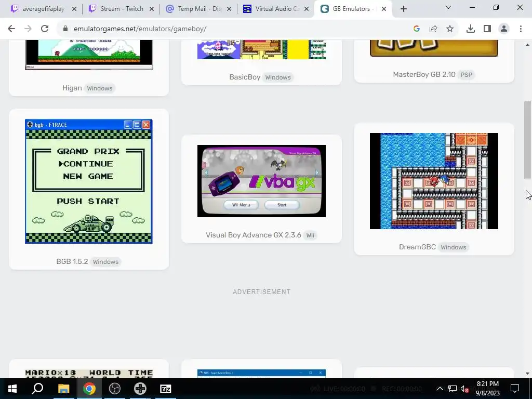View site info via lock icon

[65, 29]
